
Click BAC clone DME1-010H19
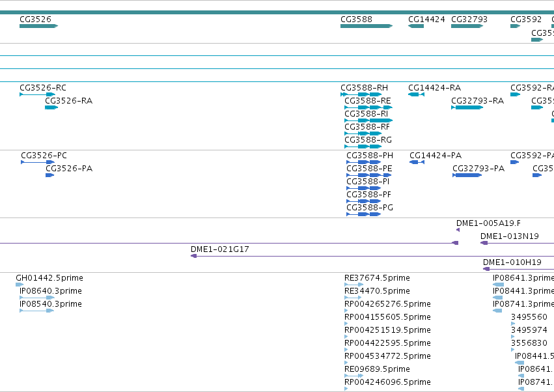click(518, 270)
